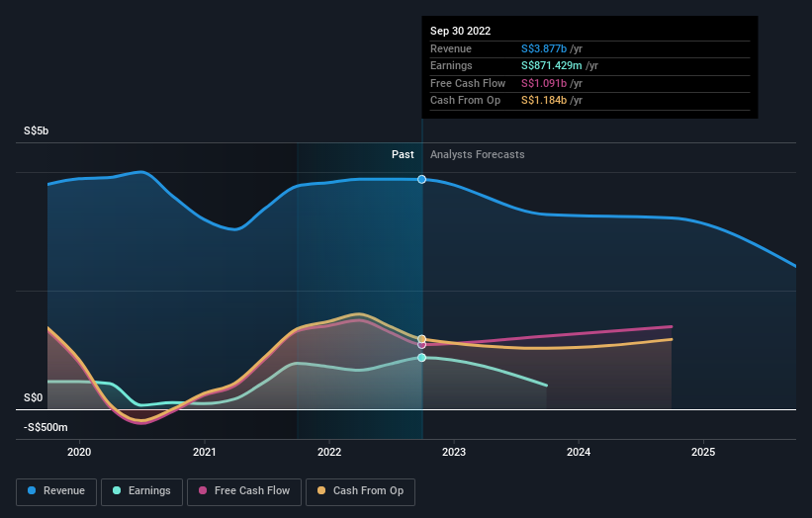Click the Analysts Forecasts label
This screenshot has height=518, width=812.
point(478,155)
